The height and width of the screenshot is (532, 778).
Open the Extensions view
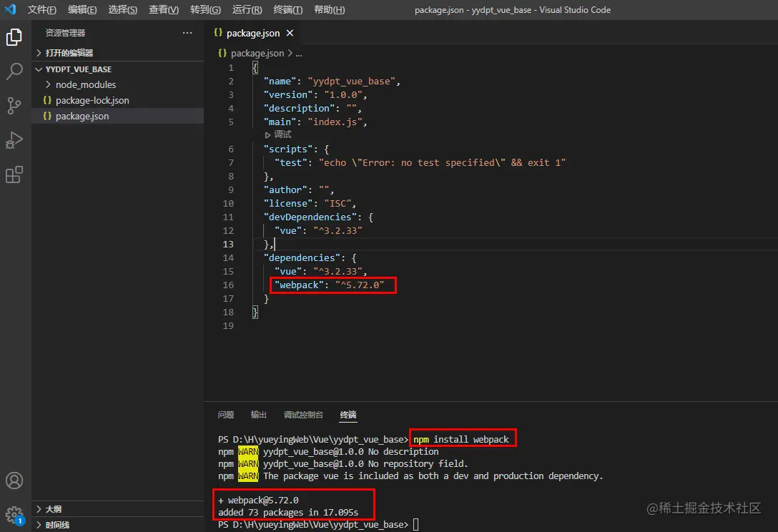(14, 174)
